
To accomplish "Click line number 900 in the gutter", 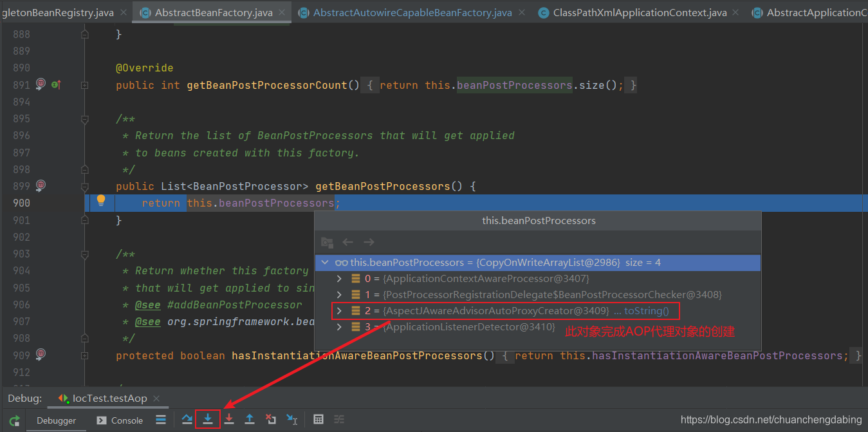I will tap(21, 203).
